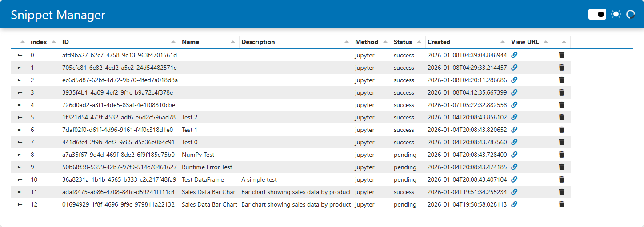The width and height of the screenshot is (644, 227).
Task: Expand the Test 1 row details
Action: [x=20, y=130]
